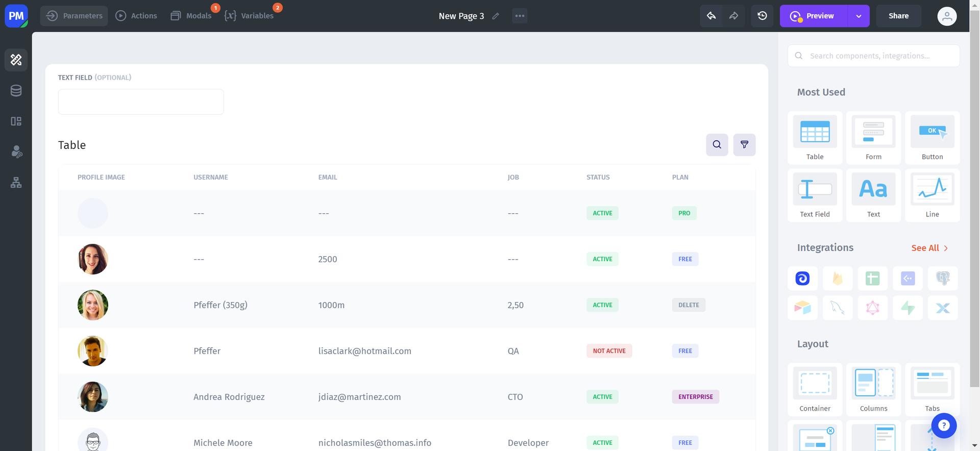Open the user account avatar
Image resolution: width=980 pixels, height=451 pixels.
click(947, 16)
